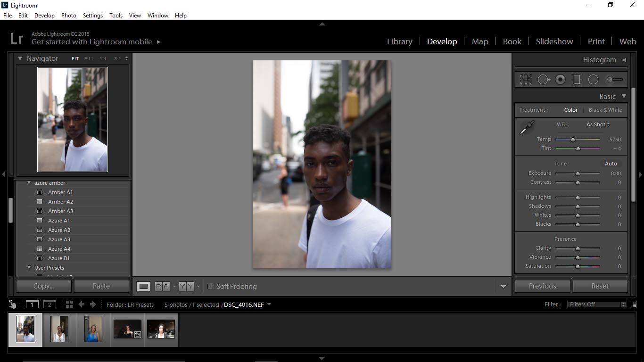The image size is (644, 362).
Task: Open the toolbar content dropdown arrow
Action: pos(503,287)
